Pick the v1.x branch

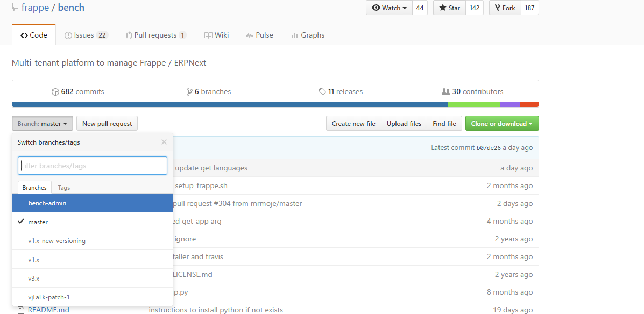[x=93, y=259]
